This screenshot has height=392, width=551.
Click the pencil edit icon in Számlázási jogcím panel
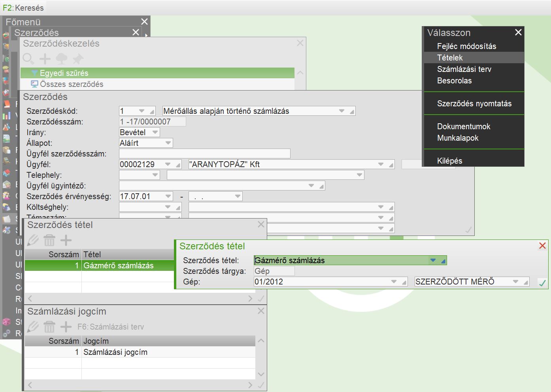click(33, 327)
